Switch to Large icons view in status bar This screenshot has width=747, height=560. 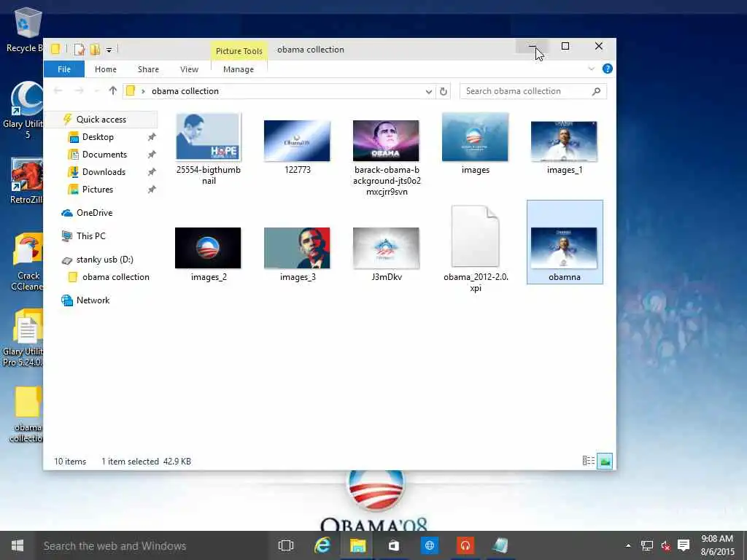(605, 461)
